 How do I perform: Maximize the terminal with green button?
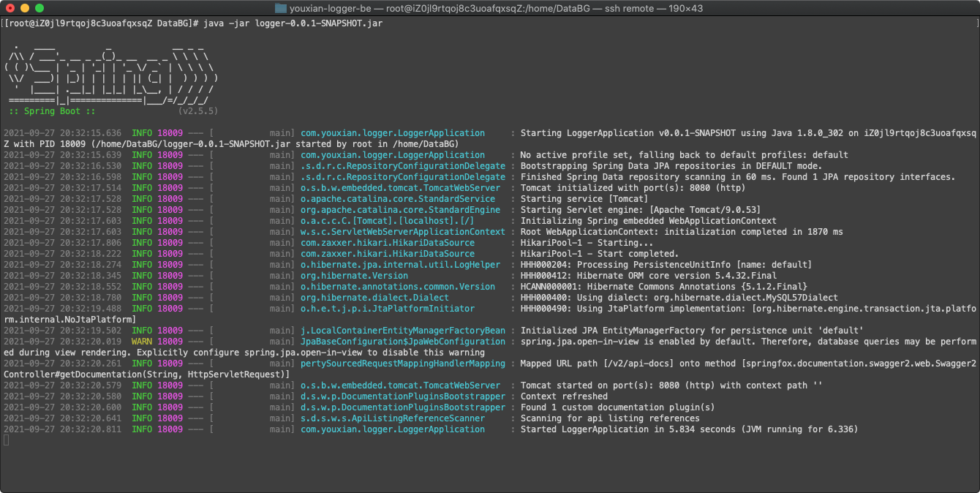click(39, 8)
